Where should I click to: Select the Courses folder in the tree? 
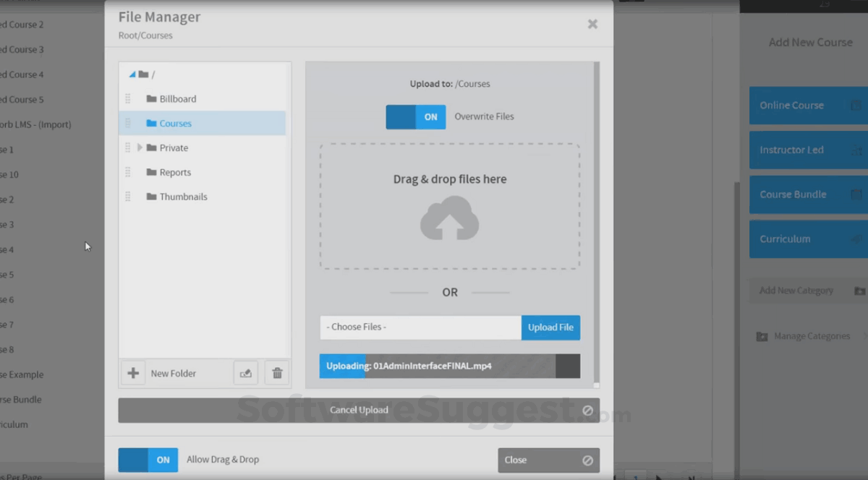coord(174,123)
